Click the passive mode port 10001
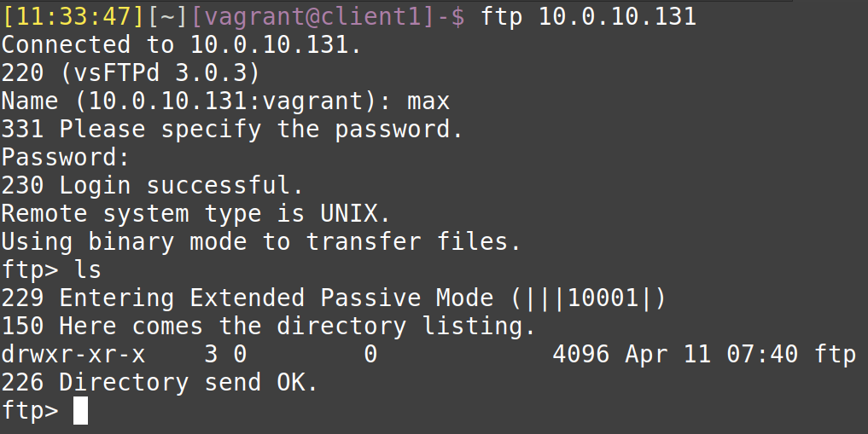This screenshot has width=868, height=434. click(x=603, y=298)
